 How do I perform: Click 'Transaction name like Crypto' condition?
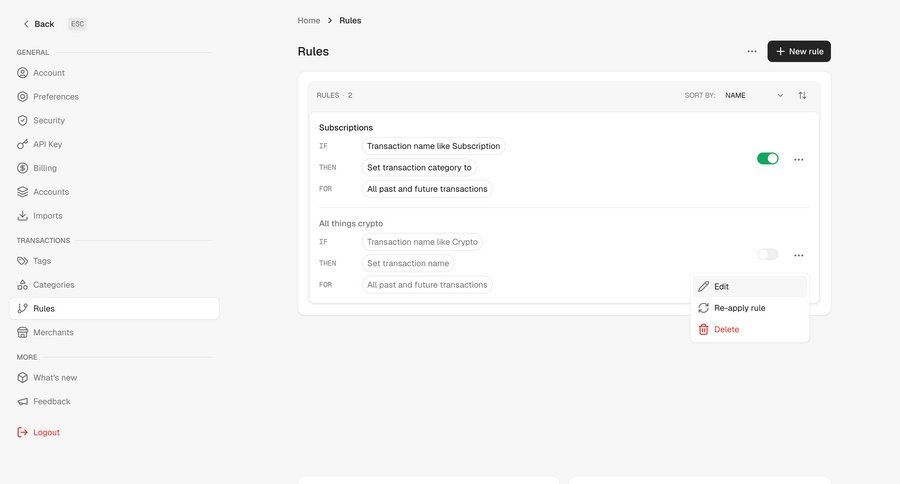(422, 242)
